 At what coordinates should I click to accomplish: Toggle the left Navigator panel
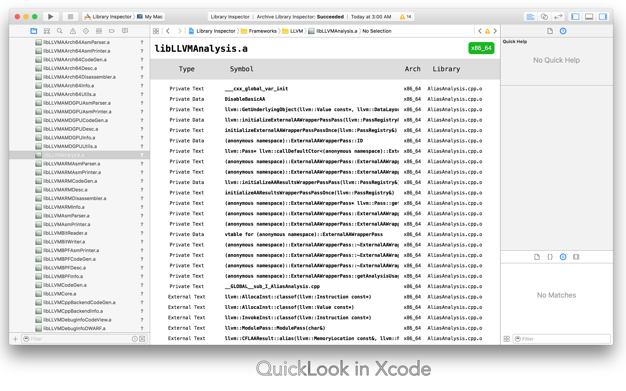(x=575, y=16)
